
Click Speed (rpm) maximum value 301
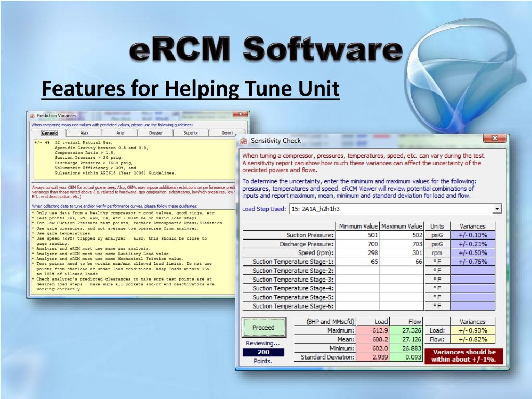(x=402, y=253)
